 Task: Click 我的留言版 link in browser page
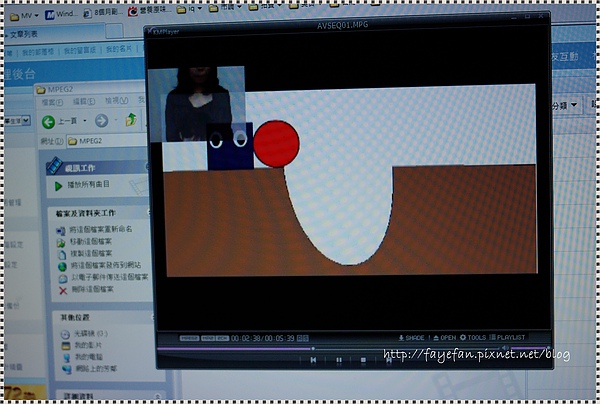click(80, 50)
